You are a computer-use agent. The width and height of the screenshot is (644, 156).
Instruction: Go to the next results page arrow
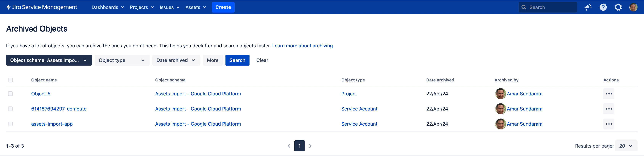click(x=310, y=146)
